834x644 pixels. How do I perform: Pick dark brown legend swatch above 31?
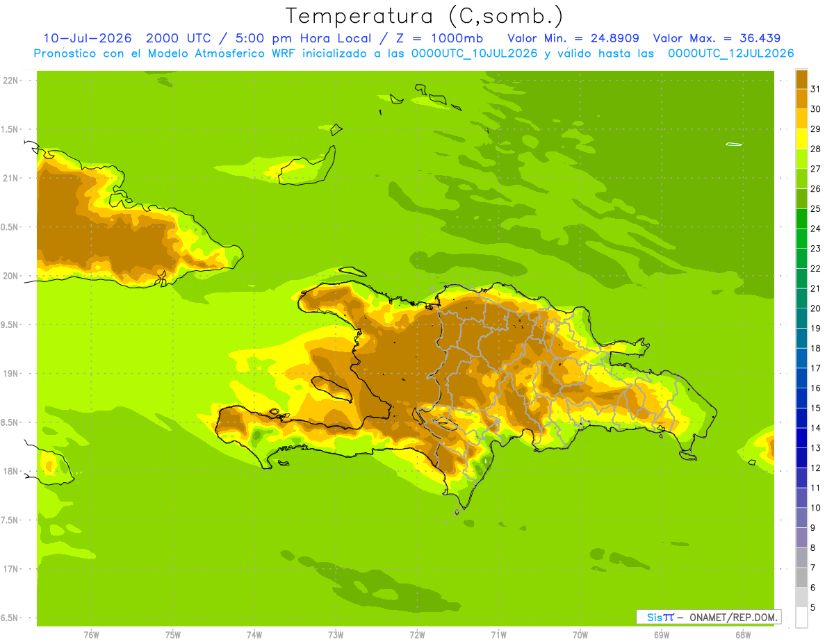pos(801,79)
